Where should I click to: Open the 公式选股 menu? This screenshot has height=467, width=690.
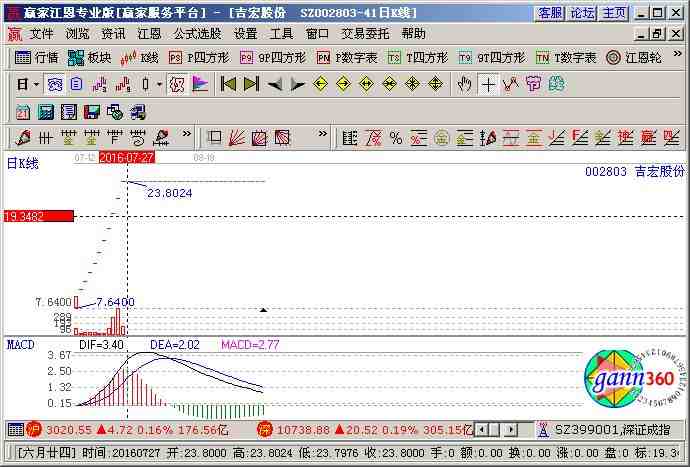tap(198, 33)
